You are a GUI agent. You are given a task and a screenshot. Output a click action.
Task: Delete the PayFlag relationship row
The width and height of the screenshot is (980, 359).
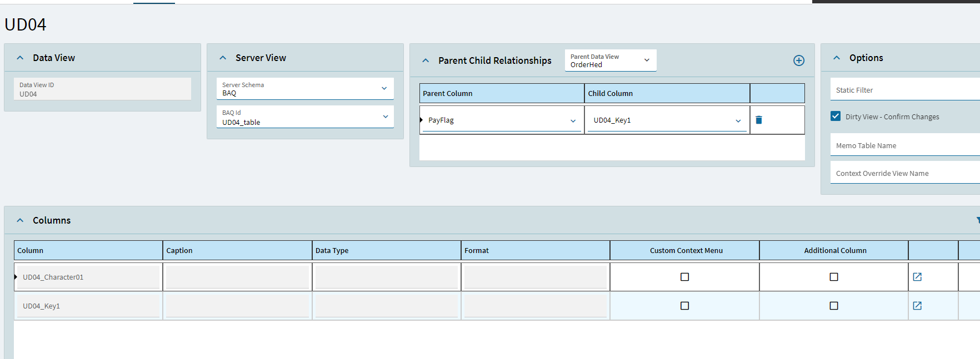[x=759, y=120]
